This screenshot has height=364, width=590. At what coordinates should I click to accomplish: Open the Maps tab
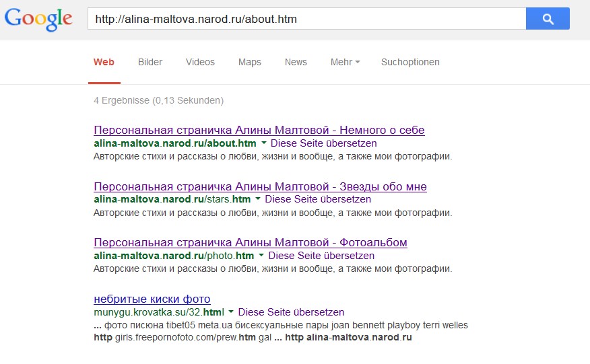point(249,62)
